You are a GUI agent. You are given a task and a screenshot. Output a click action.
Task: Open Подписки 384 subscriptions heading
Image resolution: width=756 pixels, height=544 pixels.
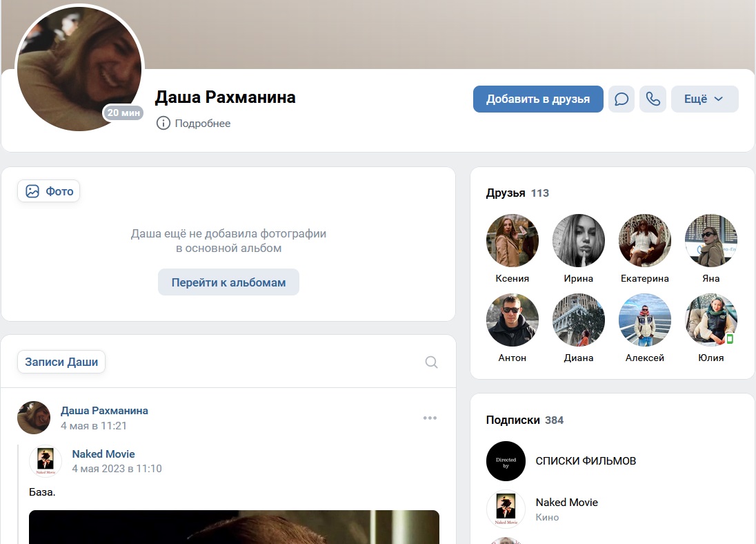pyautogui.click(x=524, y=420)
